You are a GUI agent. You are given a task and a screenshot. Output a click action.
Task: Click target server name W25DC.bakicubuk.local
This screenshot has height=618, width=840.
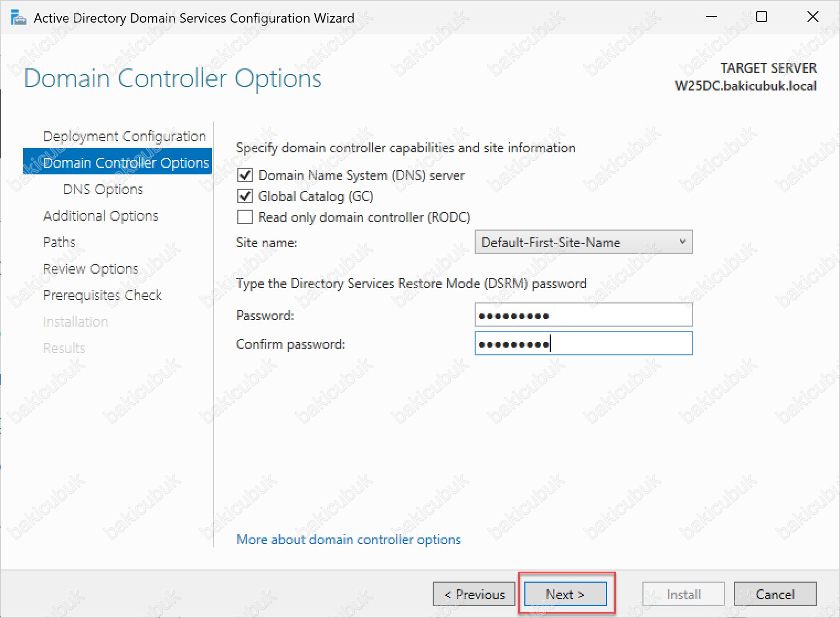(x=746, y=86)
